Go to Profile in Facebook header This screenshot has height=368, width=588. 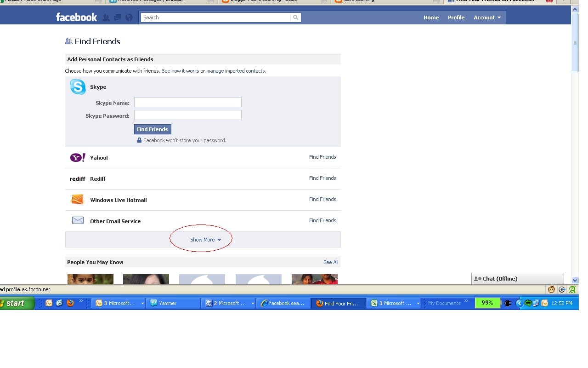[x=456, y=17]
